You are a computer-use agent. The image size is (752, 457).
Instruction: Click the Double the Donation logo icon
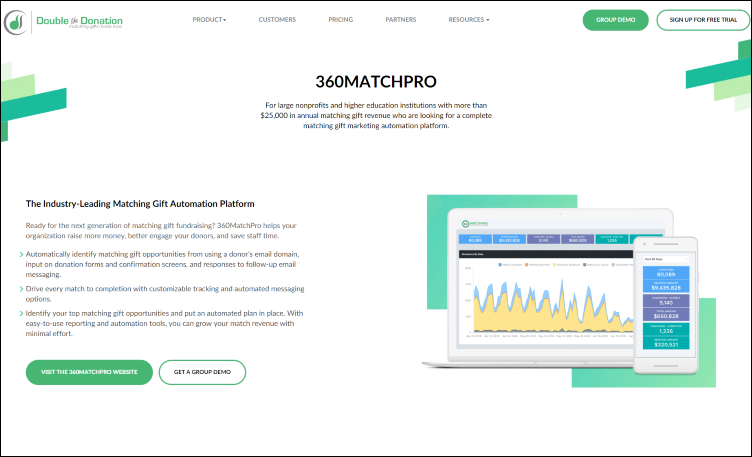point(16,22)
